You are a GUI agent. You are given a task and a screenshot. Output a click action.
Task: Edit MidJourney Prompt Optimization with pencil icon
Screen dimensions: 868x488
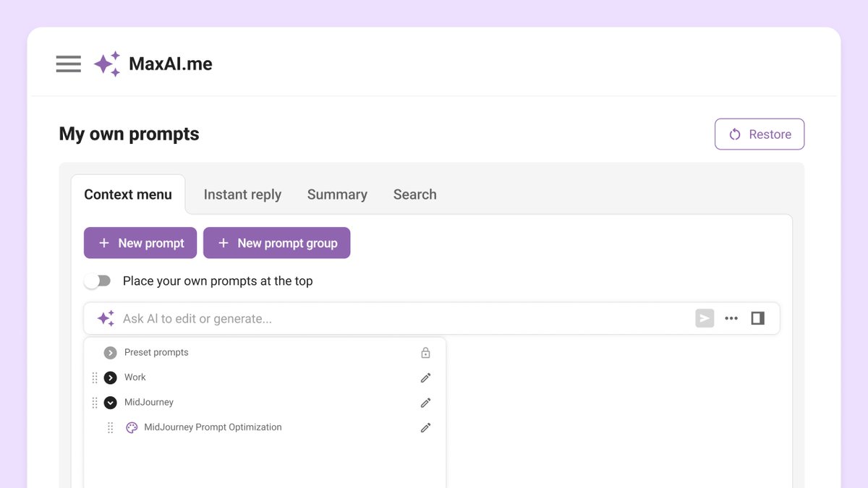click(x=425, y=427)
